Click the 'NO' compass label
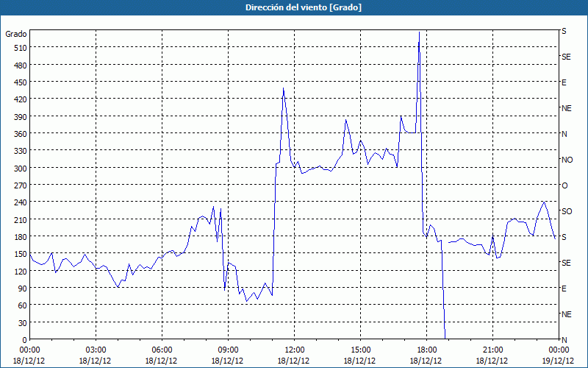Viewport: 588px width, 368px height. pyautogui.click(x=567, y=160)
